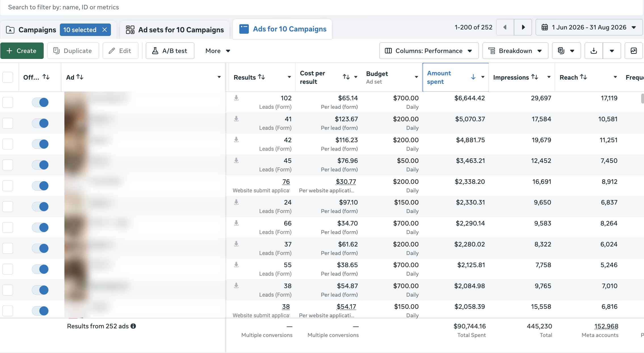The height and width of the screenshot is (353, 644).
Task: Start an A/B test
Action: 170,51
